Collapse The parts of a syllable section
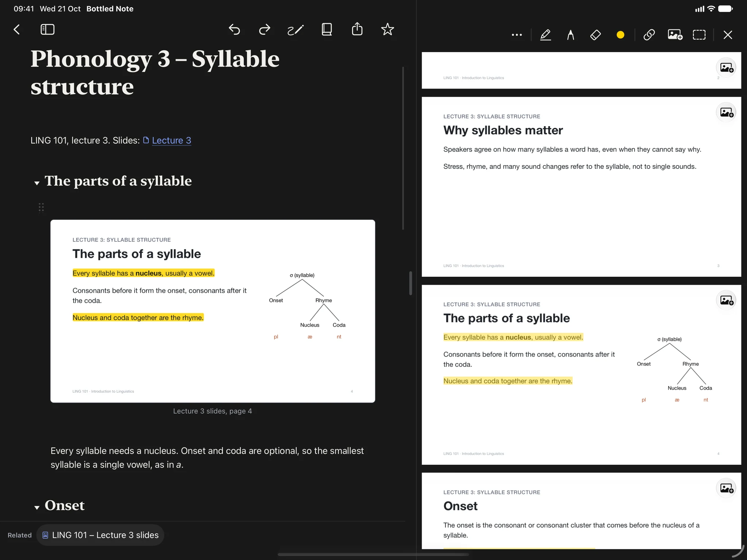 pyautogui.click(x=37, y=183)
